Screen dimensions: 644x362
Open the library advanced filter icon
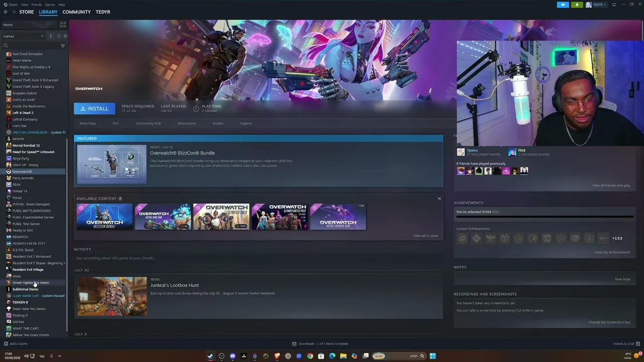click(x=63, y=46)
